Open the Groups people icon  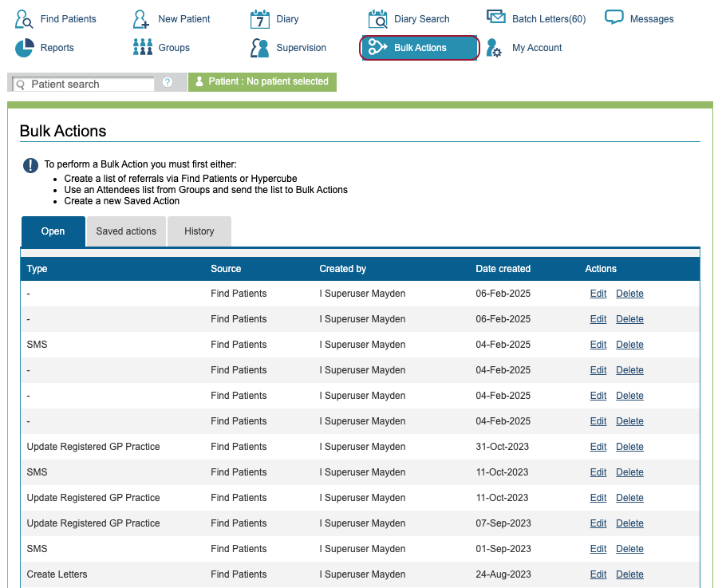point(142,48)
